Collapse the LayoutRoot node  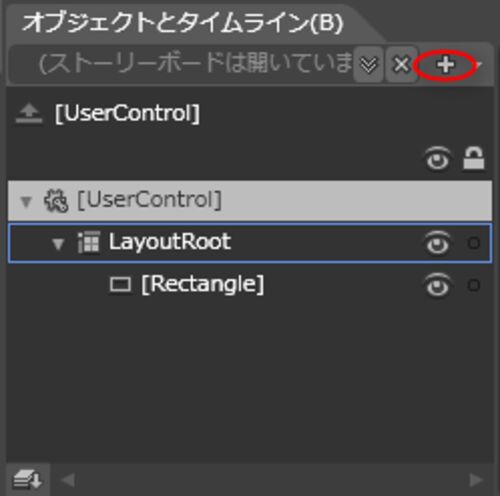point(58,243)
